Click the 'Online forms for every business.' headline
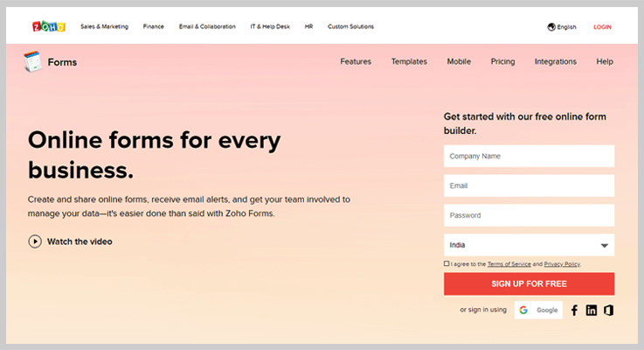The image size is (644, 350). (x=155, y=155)
